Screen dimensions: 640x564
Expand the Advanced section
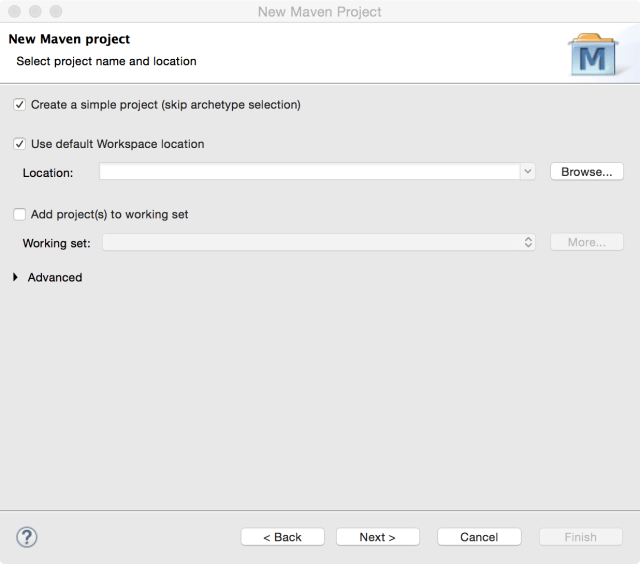tap(16, 277)
